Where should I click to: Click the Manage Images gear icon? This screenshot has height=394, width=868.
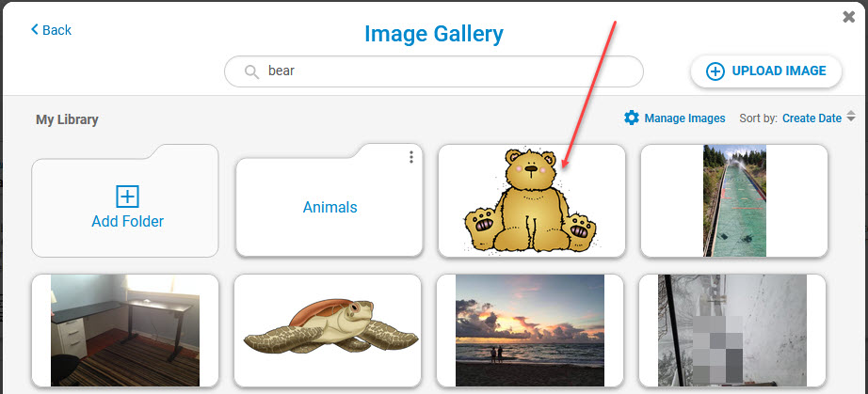631,118
